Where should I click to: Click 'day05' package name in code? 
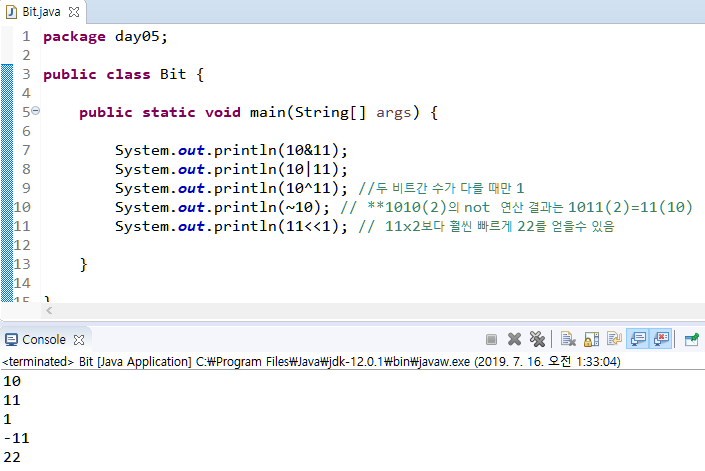coord(137,36)
